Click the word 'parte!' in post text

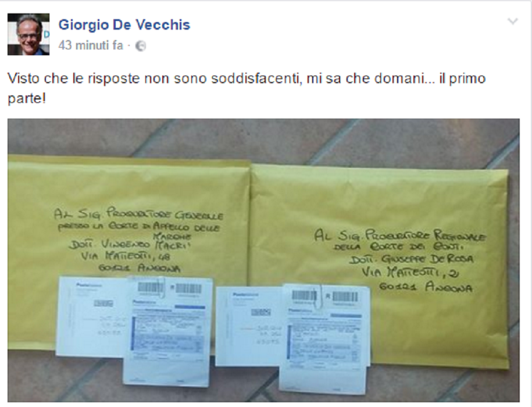(x=27, y=99)
